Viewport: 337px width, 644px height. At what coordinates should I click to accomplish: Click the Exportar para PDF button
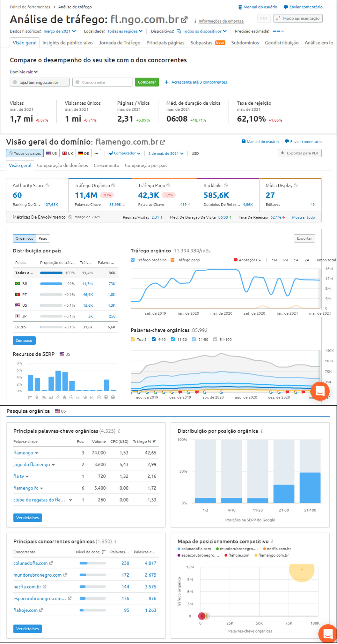pyautogui.click(x=300, y=153)
